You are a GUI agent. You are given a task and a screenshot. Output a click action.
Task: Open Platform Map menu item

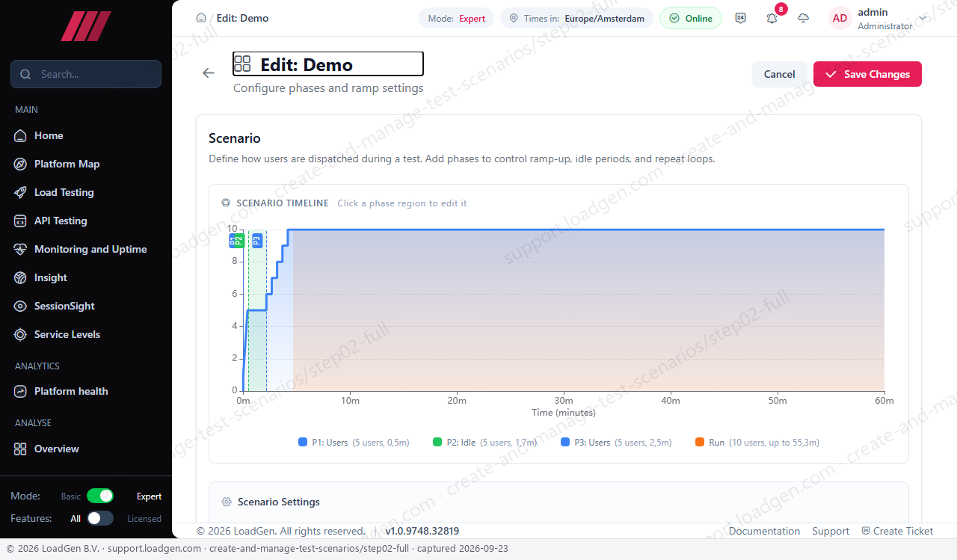coord(86,164)
